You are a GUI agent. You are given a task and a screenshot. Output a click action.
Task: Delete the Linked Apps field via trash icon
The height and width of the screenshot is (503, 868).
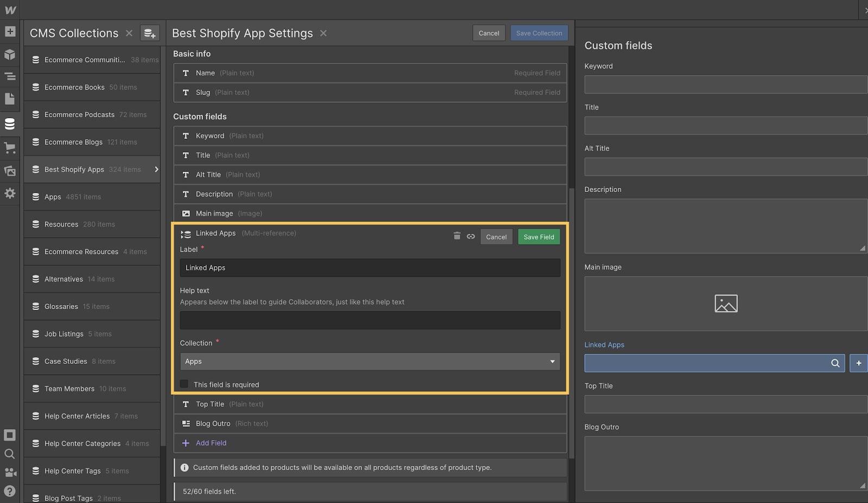click(457, 236)
